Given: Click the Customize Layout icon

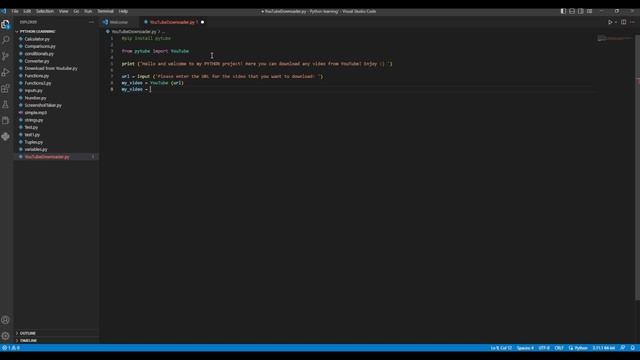Looking at the screenshot, I should click(x=589, y=11).
